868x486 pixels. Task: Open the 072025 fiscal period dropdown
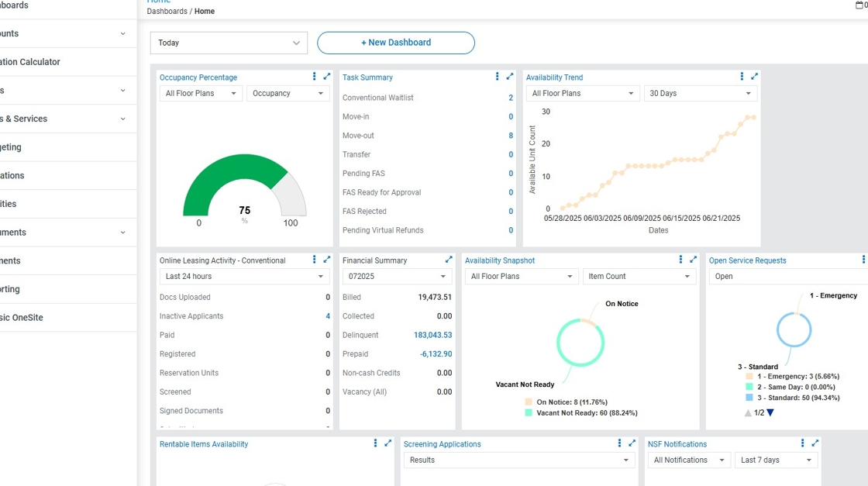[x=397, y=277]
